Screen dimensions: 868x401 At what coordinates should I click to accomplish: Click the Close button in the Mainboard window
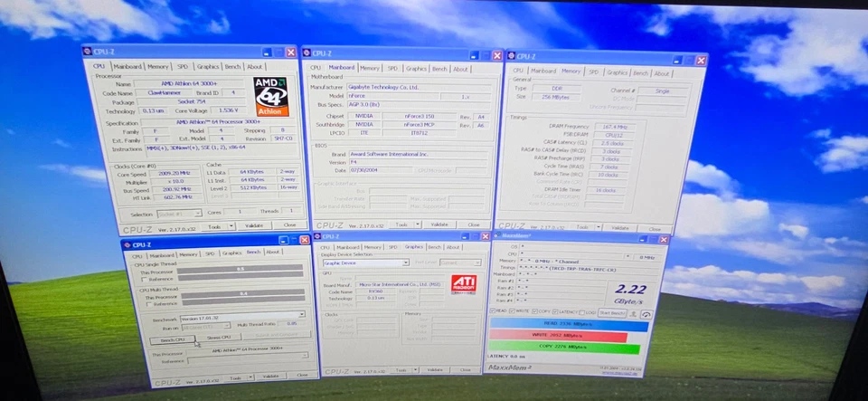473,224
